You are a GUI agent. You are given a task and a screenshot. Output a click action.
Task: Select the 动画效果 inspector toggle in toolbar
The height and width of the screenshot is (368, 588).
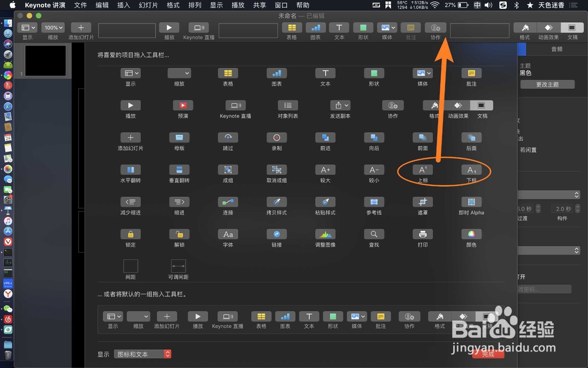point(548,28)
